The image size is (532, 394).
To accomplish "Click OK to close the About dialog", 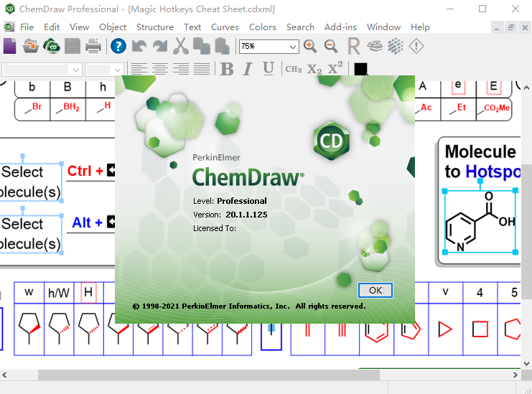I will tap(375, 290).
